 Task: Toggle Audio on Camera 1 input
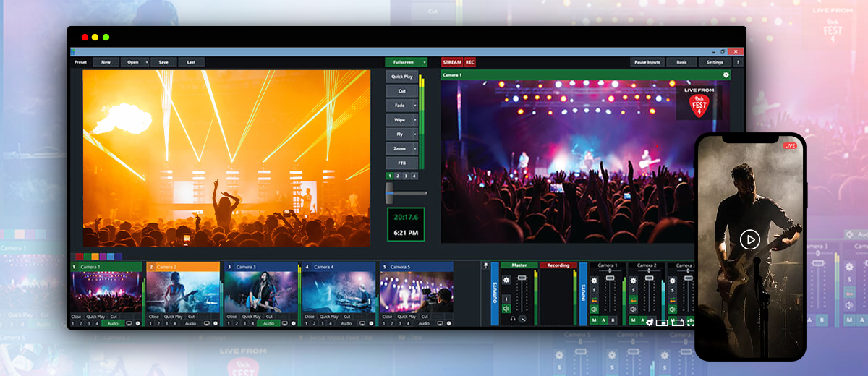coord(113,323)
